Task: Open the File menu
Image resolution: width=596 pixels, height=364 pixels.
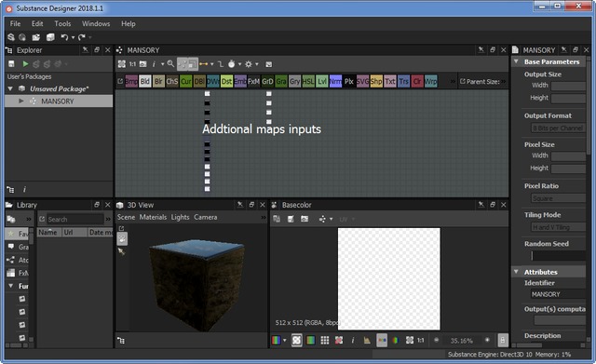Action: click(15, 23)
